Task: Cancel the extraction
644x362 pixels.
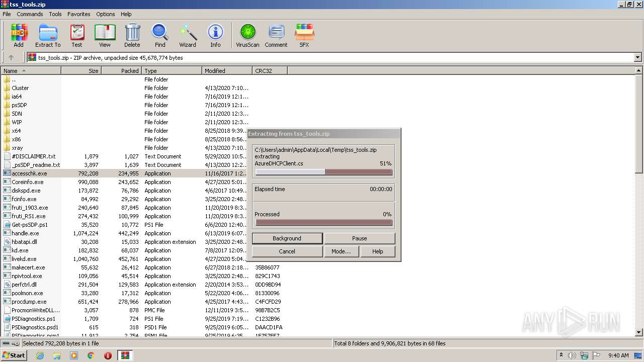Action: 287,251
